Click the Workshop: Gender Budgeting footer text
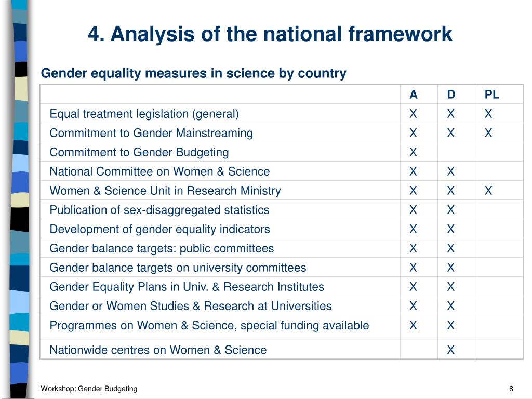 click(x=89, y=389)
